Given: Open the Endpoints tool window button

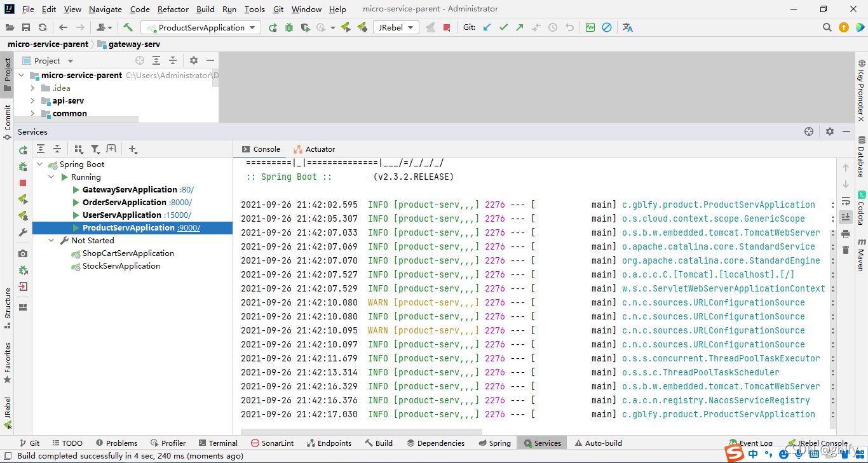Looking at the screenshot, I should (x=329, y=443).
